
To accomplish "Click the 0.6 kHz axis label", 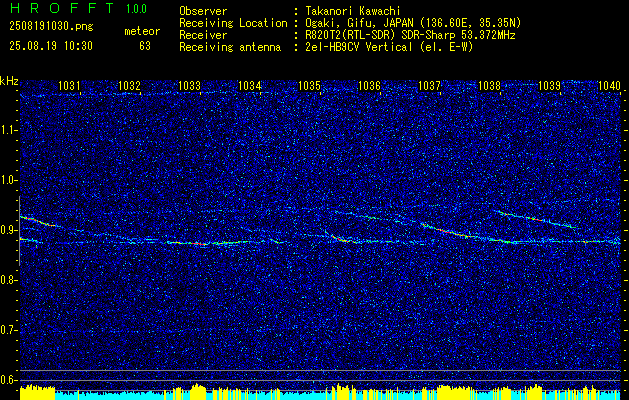I will tap(8, 380).
